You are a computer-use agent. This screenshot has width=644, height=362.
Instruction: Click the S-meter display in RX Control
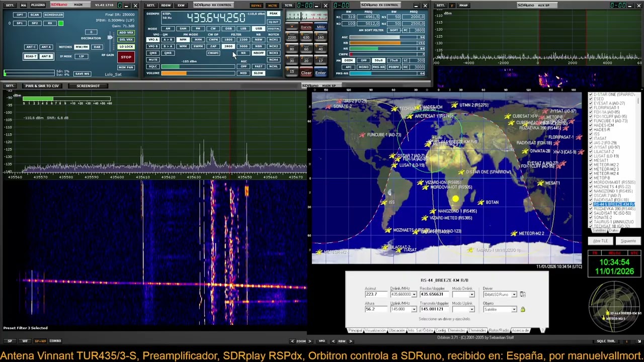click(x=306, y=15)
